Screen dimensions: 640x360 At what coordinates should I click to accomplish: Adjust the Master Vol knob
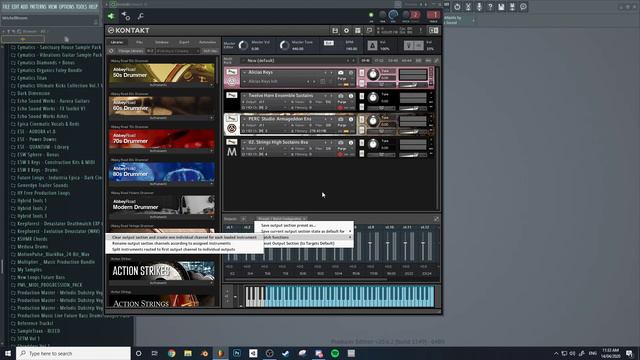coord(243,45)
